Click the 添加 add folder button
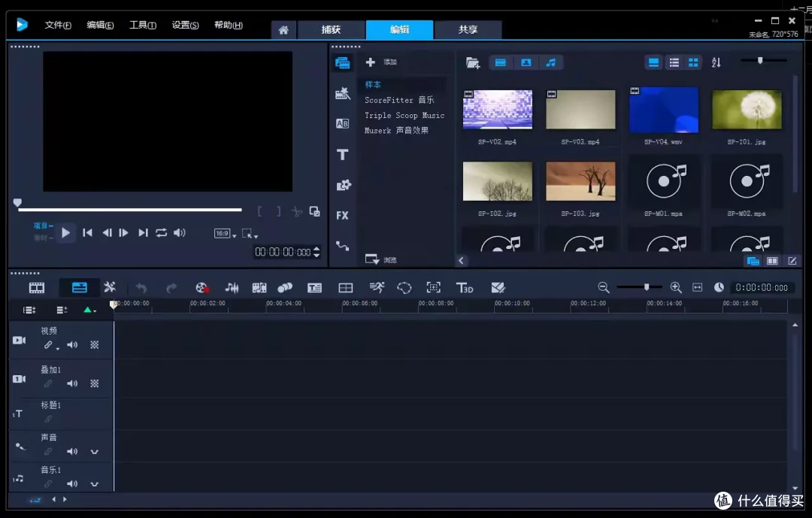The width and height of the screenshot is (812, 518). 381,62
